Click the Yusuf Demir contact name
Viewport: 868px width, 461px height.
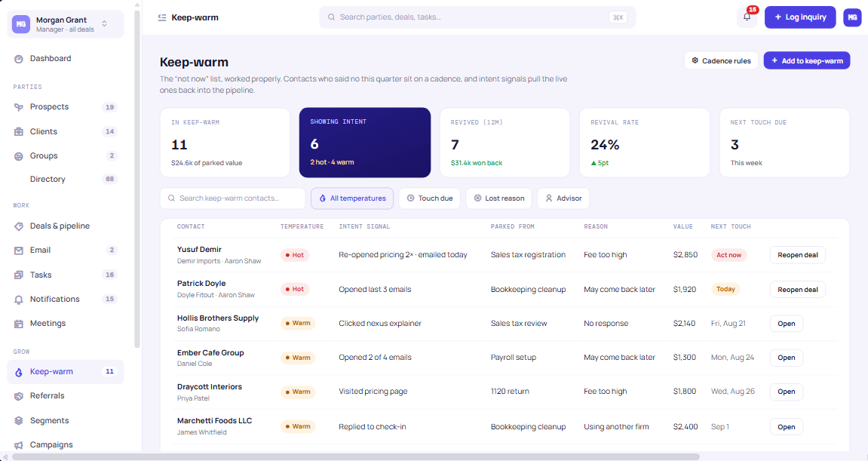point(199,249)
